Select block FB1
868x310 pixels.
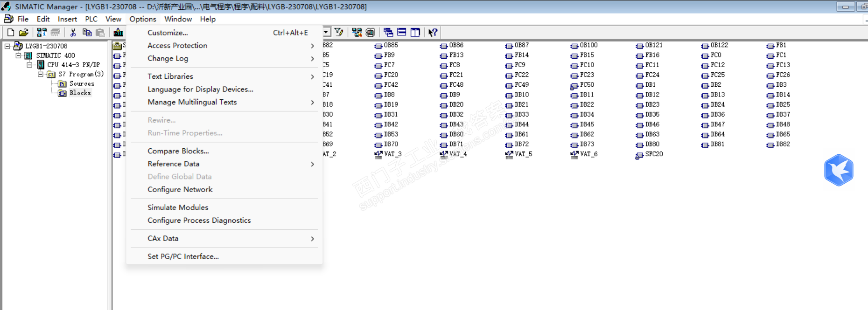click(777, 45)
